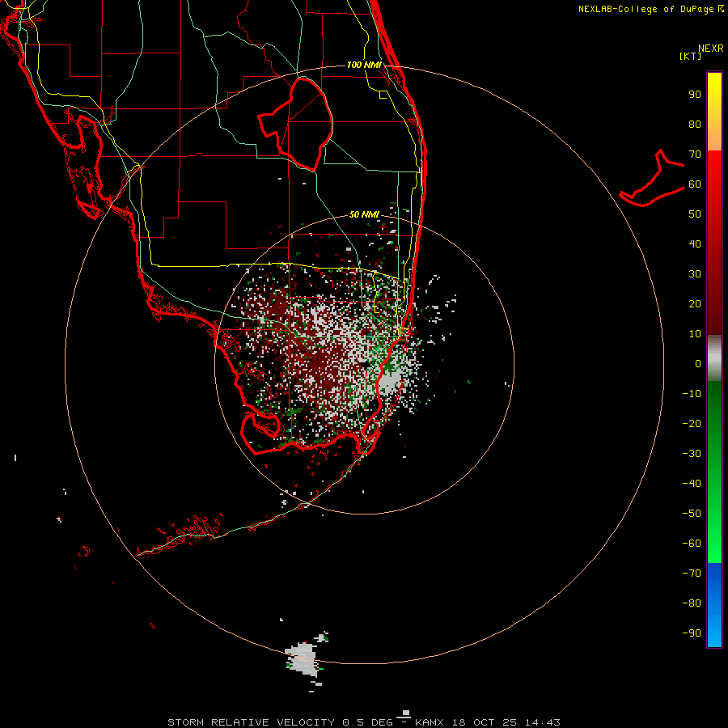Screen dimensions: 728x728
Task: Pick the blue bottom segment of the color bar
Action: coord(714,605)
